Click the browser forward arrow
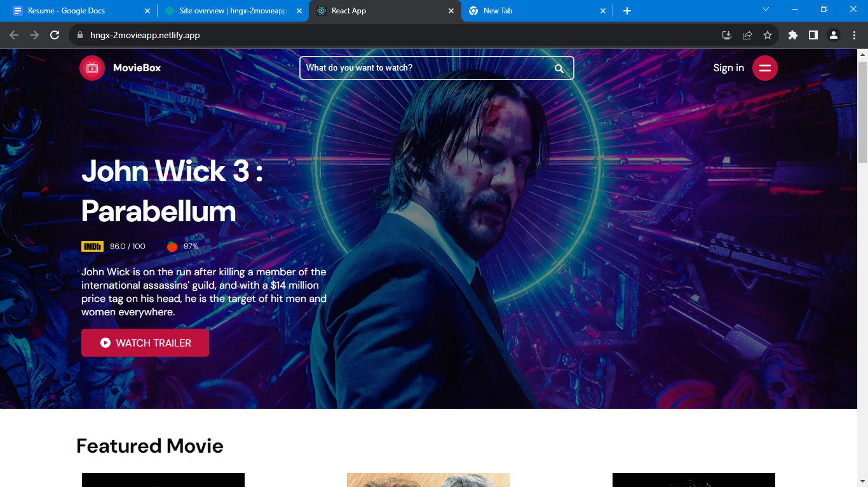 [34, 35]
